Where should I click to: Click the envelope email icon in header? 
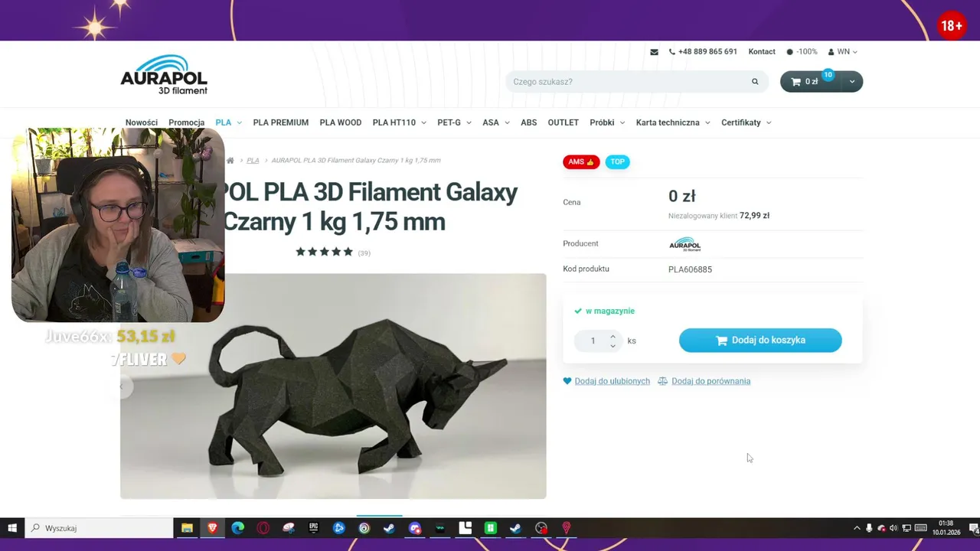click(x=654, y=52)
